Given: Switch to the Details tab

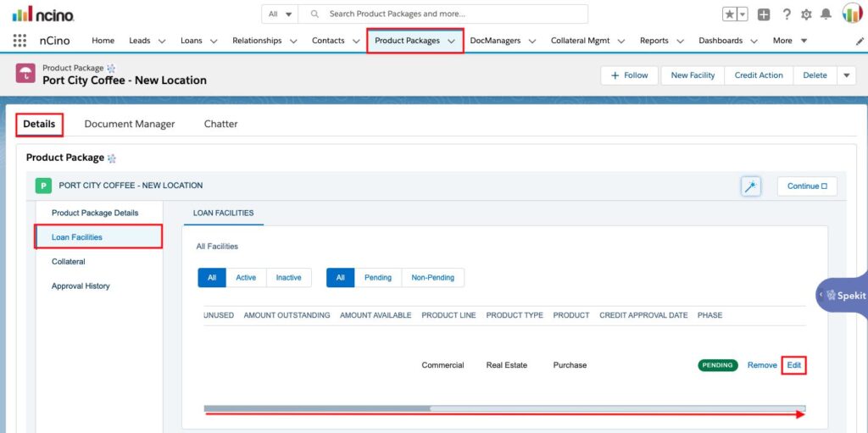Looking at the screenshot, I should 39,124.
